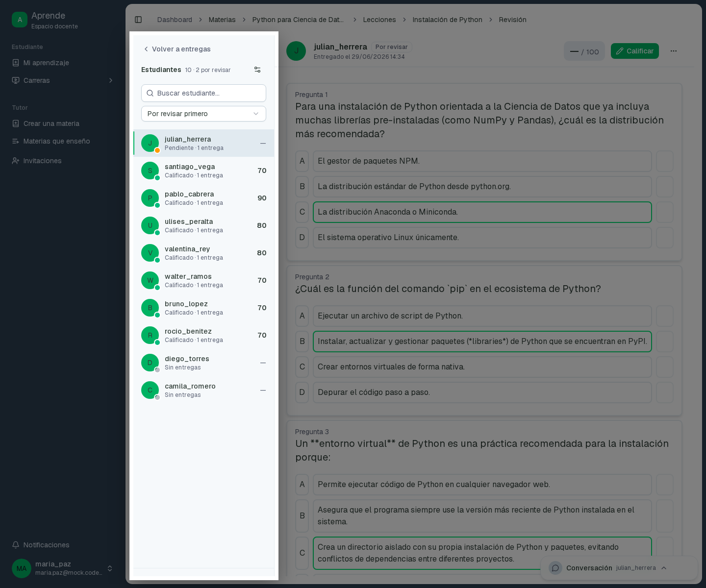This screenshot has height=588, width=706.
Task: Click the Notificaciones bell icon
Action: click(16, 545)
